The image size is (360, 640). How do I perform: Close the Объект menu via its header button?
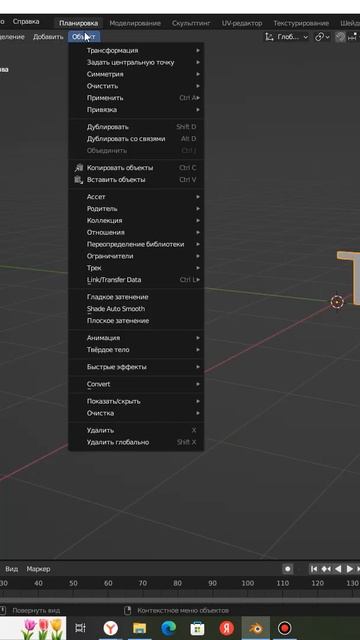pyautogui.click(x=84, y=37)
